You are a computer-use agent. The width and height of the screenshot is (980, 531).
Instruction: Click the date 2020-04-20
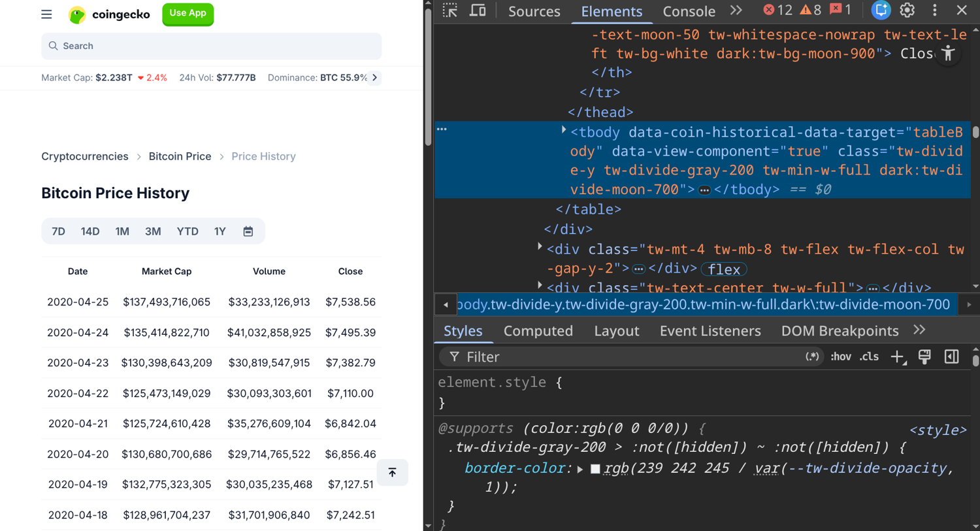(78, 454)
